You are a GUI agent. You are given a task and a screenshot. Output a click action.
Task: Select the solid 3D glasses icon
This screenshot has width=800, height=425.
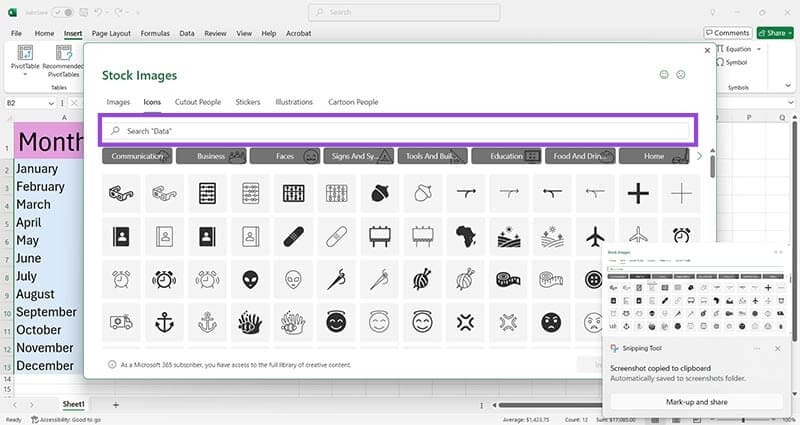coord(121,193)
